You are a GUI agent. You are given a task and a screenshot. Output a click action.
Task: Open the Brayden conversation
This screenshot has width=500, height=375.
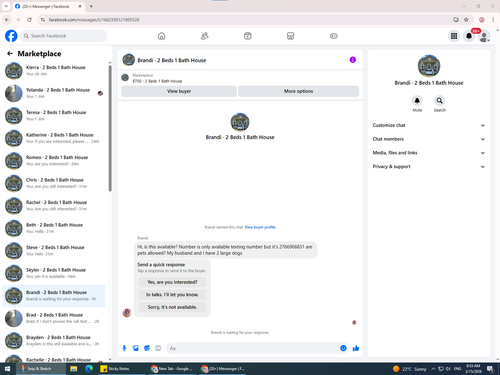(54, 341)
